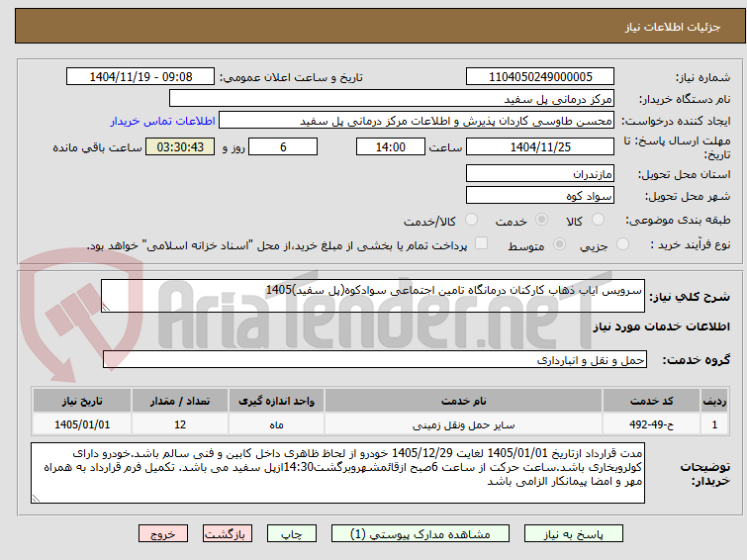This screenshot has width=747, height=560.
Task: Click the unit cell 'ماه'
Action: [x=277, y=424]
